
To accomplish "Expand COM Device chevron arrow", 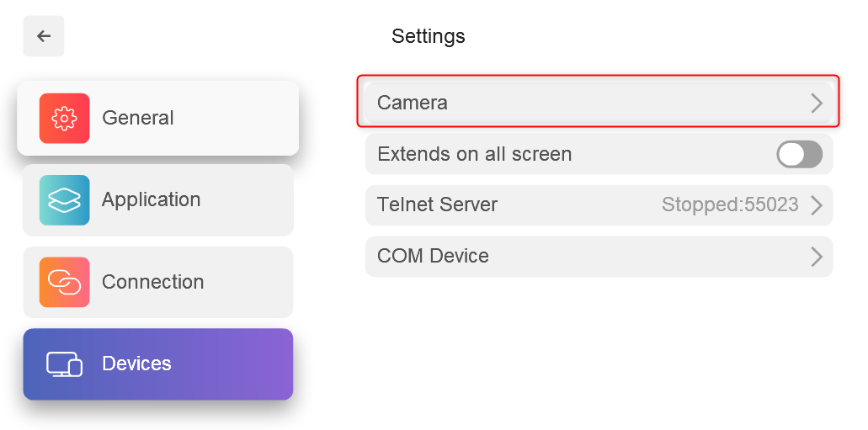I will pos(817,257).
